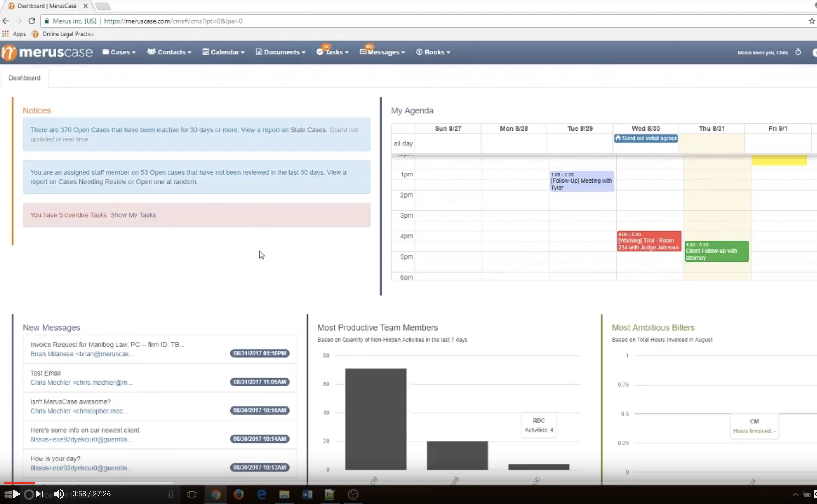Open the red Trial calendar event
This screenshot has width=817, height=504.
coord(648,241)
